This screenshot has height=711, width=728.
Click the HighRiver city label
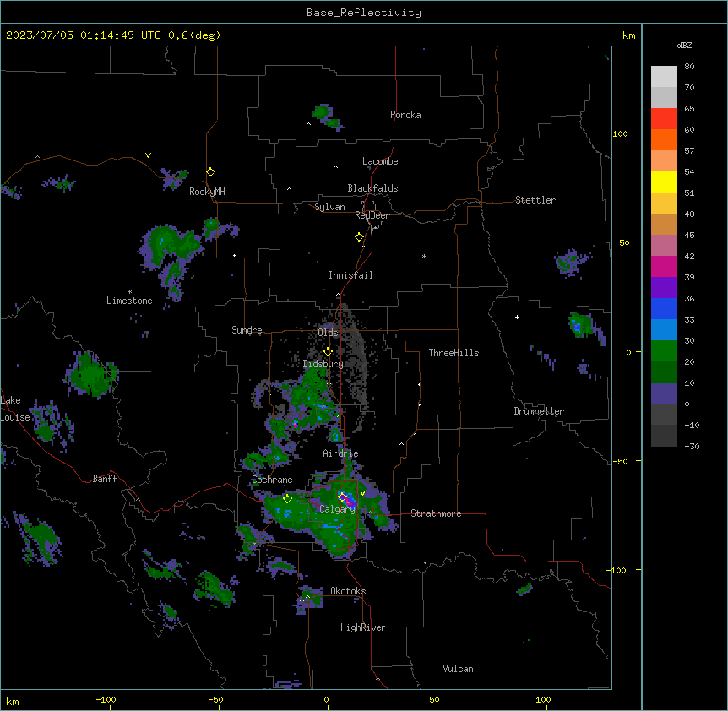363,627
